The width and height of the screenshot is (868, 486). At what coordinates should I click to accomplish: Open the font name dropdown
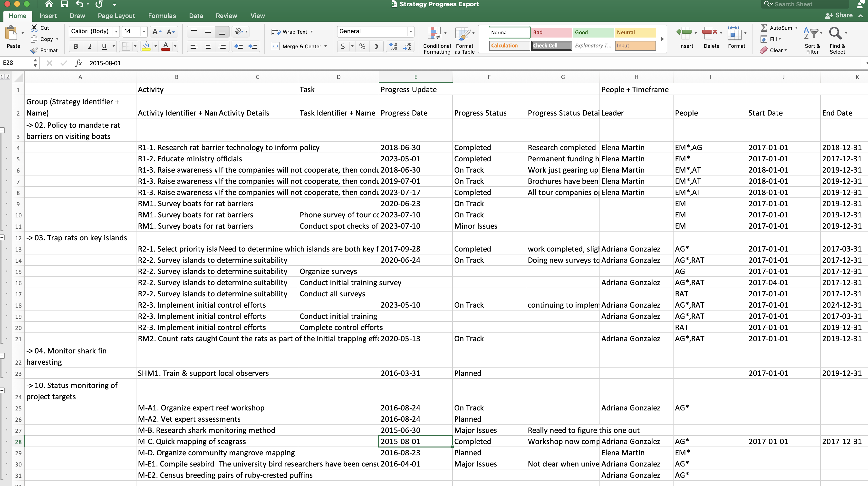click(116, 31)
